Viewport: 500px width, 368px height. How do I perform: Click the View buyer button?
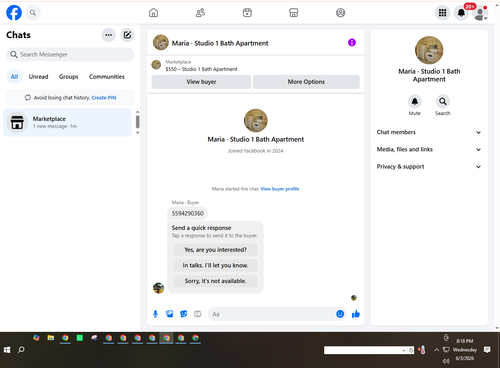(201, 82)
